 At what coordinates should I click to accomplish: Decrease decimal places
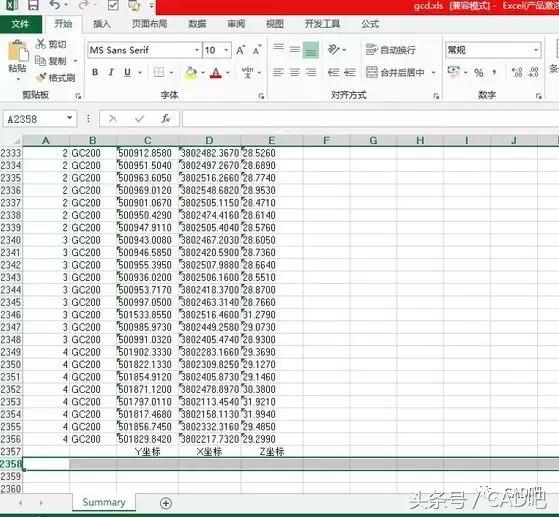click(533, 72)
